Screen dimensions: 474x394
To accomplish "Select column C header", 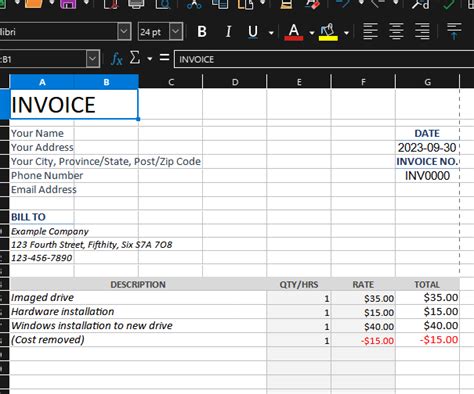I will click(171, 82).
